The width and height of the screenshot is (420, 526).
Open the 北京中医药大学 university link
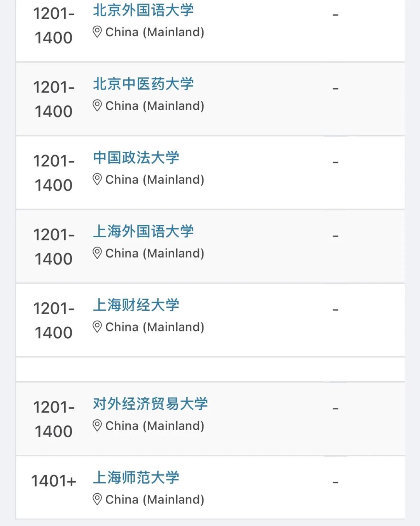tap(143, 84)
